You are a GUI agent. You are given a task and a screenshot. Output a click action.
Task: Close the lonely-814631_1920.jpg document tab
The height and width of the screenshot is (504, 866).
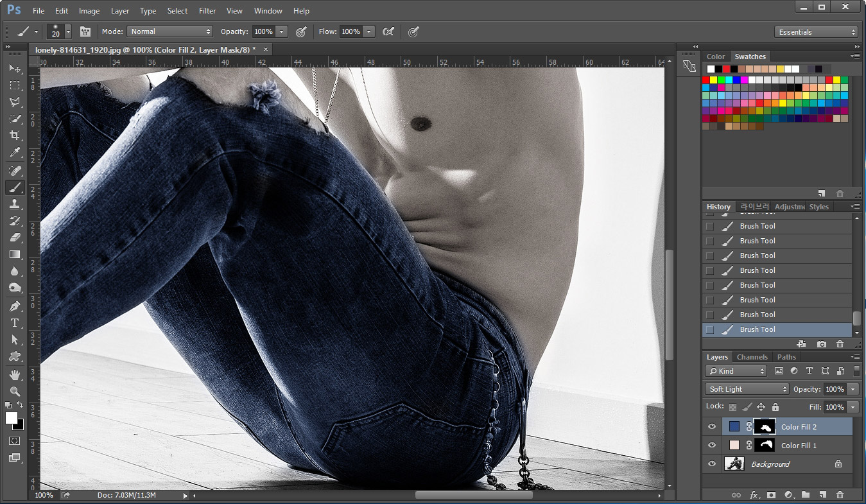(266, 49)
